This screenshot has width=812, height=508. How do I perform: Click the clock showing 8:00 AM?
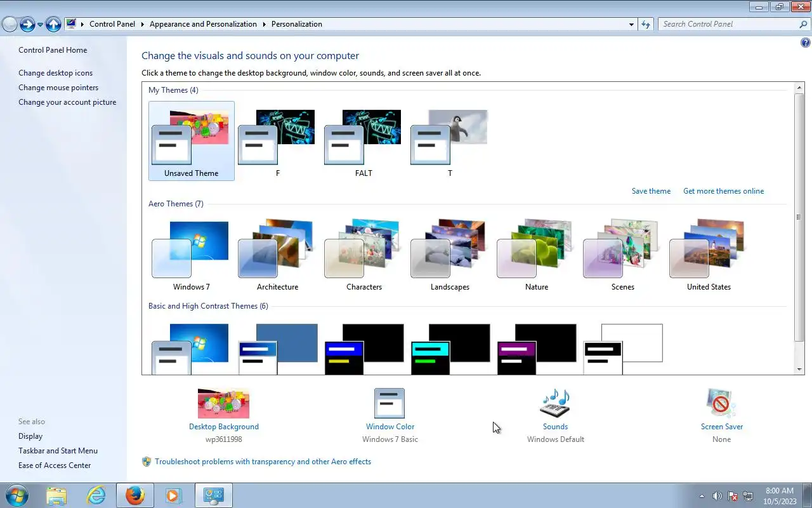coord(780,496)
